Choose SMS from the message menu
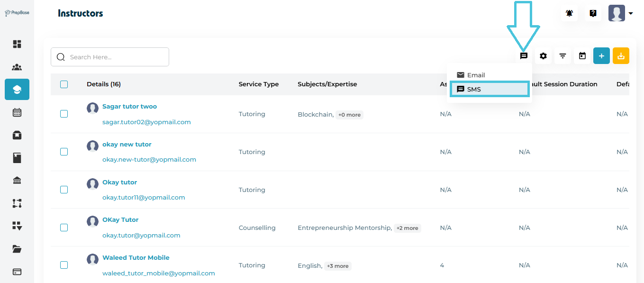The width and height of the screenshot is (644, 283). [489, 89]
